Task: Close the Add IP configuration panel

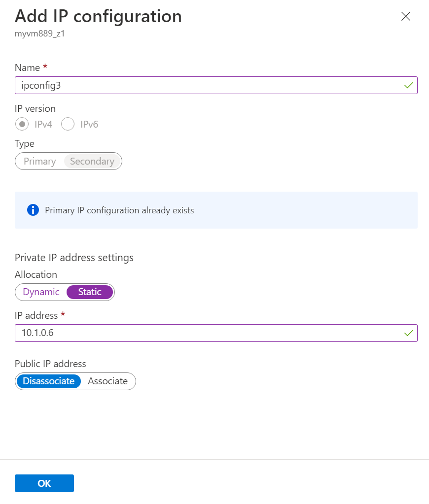Action: (x=406, y=16)
